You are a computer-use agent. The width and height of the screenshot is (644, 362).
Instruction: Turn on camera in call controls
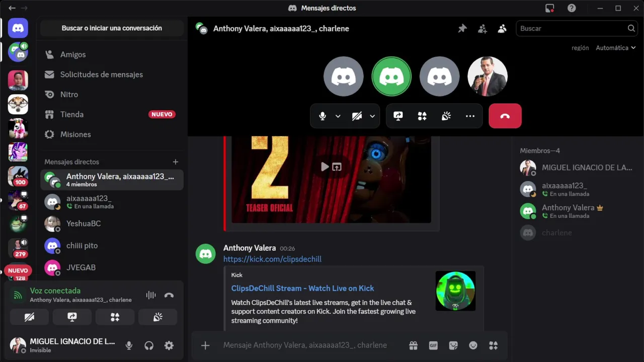tap(357, 116)
